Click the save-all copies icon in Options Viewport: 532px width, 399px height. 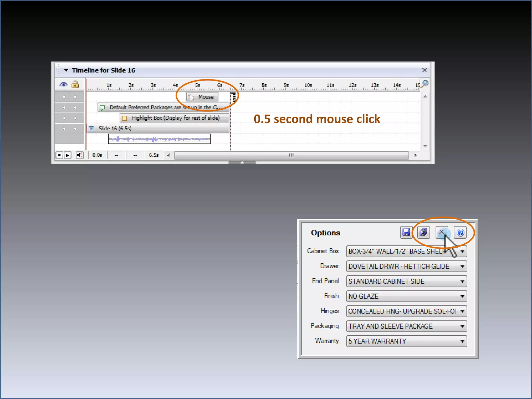click(424, 232)
